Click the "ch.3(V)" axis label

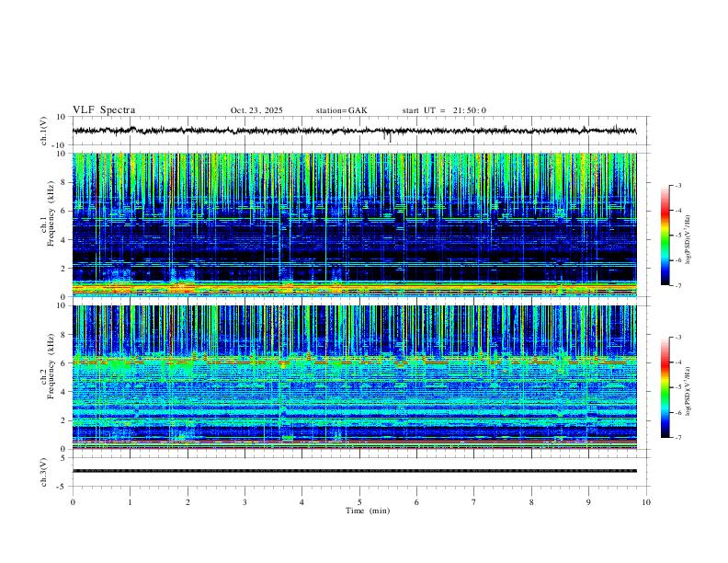pos(44,472)
